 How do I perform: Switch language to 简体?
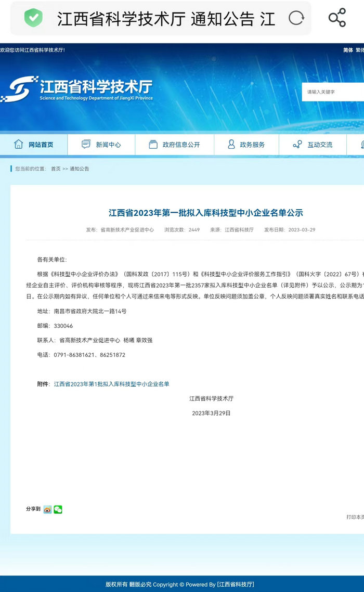(x=348, y=50)
